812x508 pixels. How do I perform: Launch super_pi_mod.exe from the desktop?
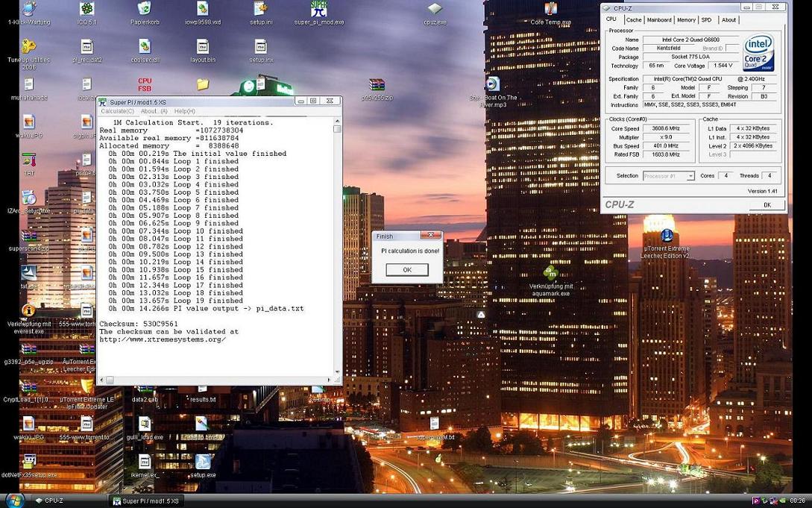click(x=319, y=13)
